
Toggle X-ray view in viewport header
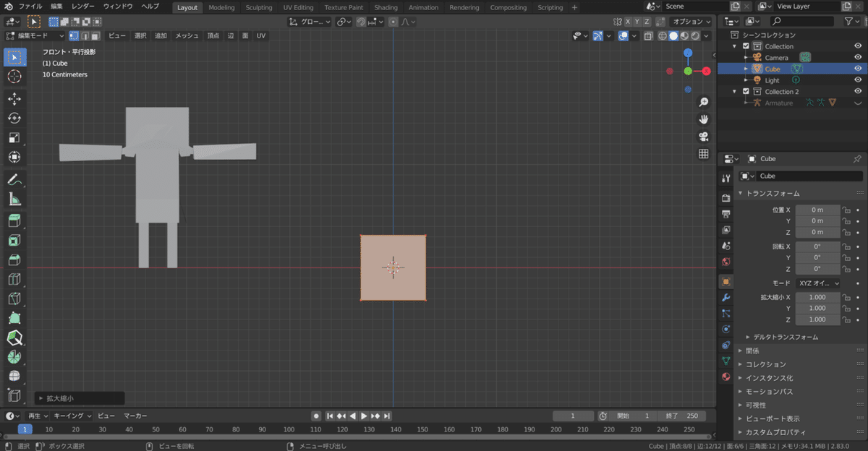(x=649, y=36)
